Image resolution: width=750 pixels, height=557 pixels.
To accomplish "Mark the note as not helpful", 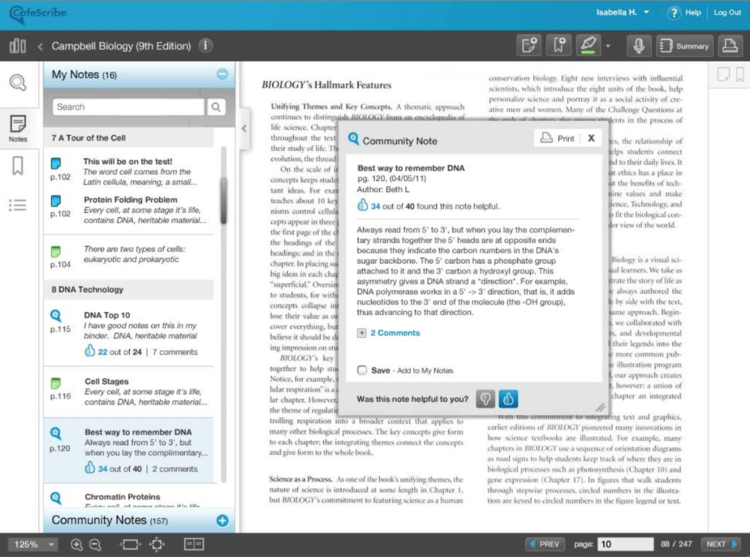I will point(485,399).
